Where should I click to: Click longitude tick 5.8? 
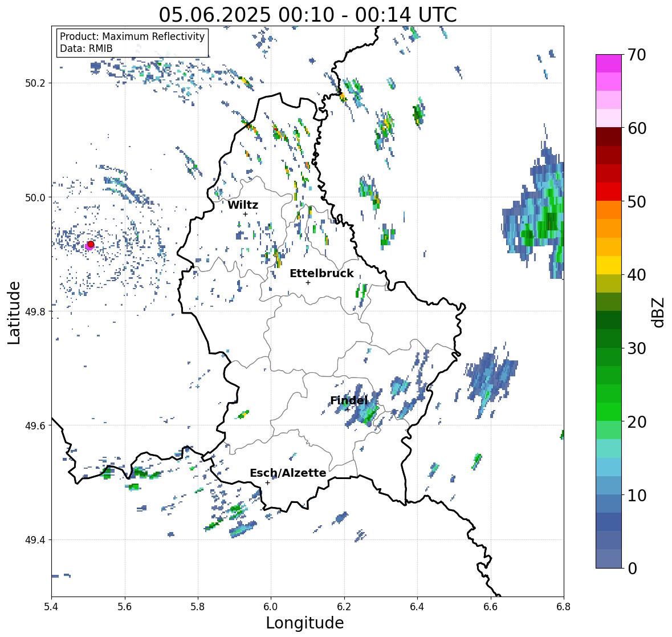pos(198,607)
